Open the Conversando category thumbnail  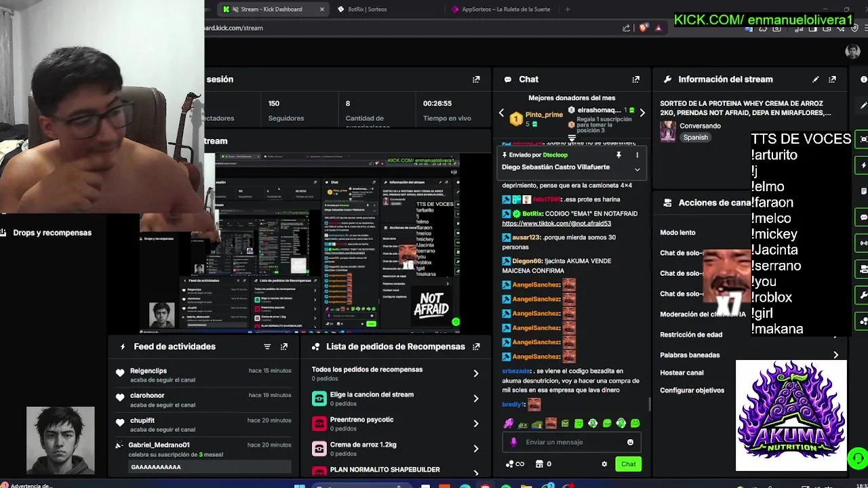pyautogui.click(x=668, y=131)
